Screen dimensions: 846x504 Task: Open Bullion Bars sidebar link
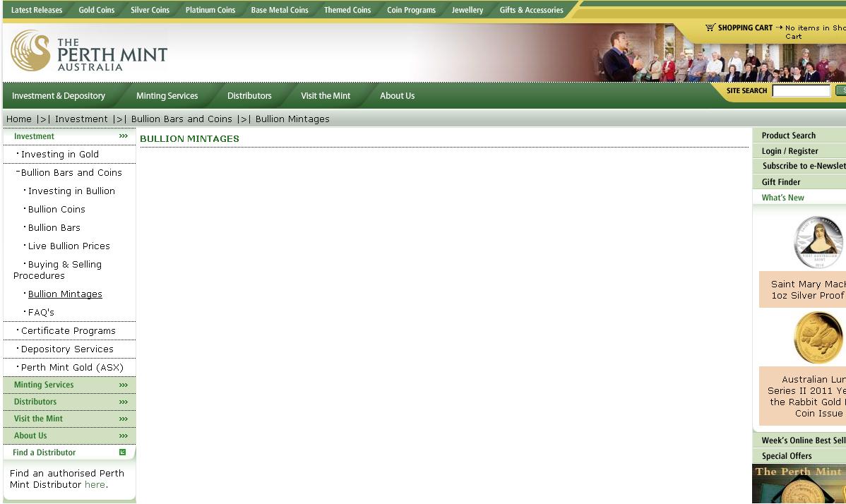click(54, 227)
